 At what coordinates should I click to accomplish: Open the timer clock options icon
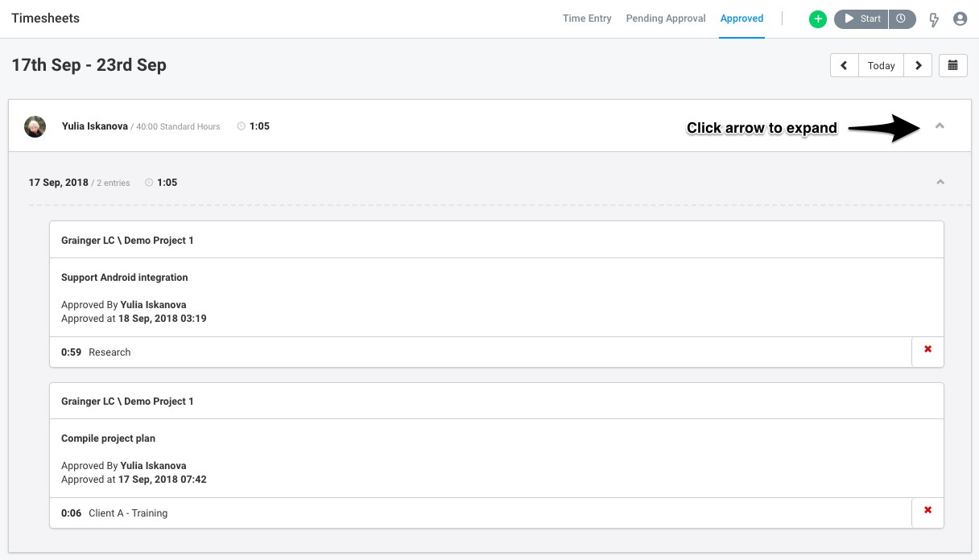[x=902, y=19]
